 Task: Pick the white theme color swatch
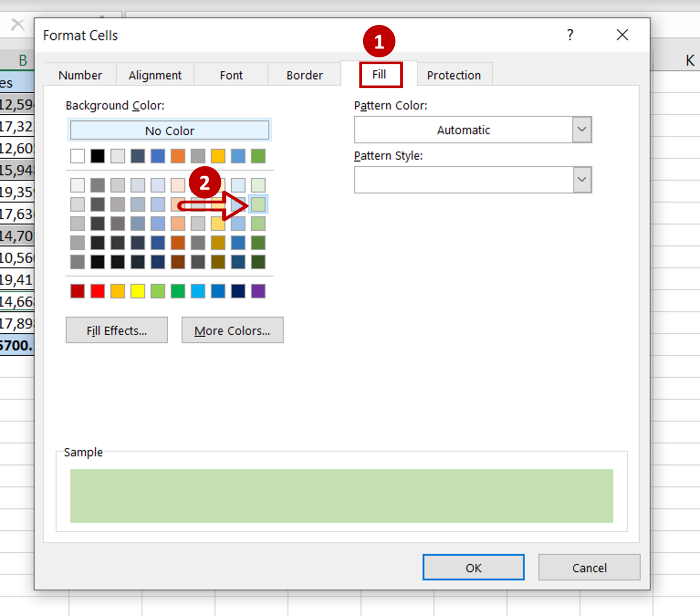(x=77, y=156)
